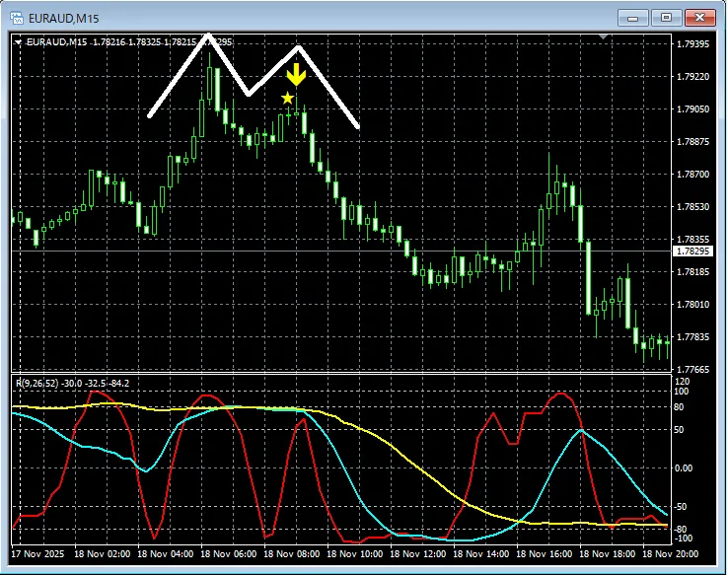Click the 0.00 level on indicator scale
Viewport: 728px width, 575px height.
click(683, 468)
